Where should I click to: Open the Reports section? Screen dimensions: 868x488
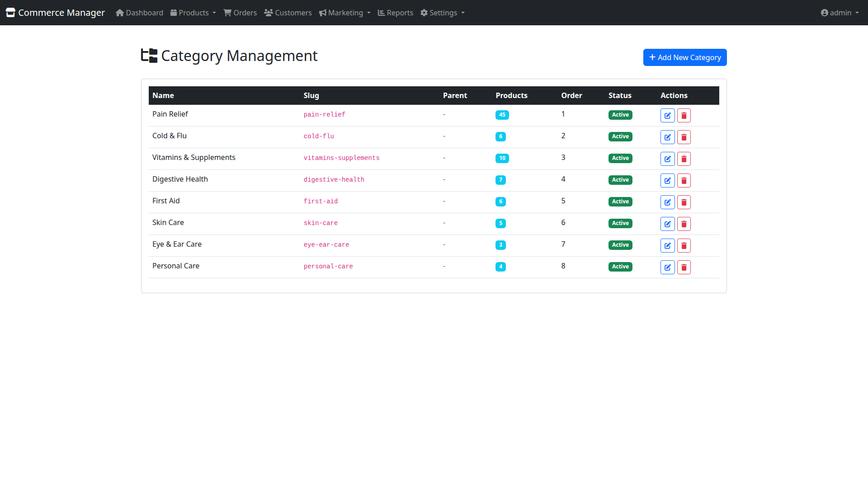(395, 13)
